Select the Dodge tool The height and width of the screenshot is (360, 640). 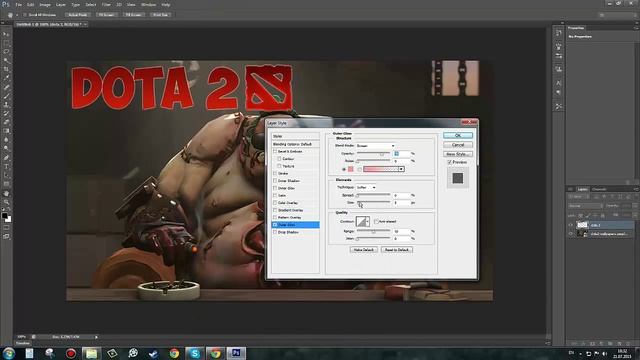point(6,149)
